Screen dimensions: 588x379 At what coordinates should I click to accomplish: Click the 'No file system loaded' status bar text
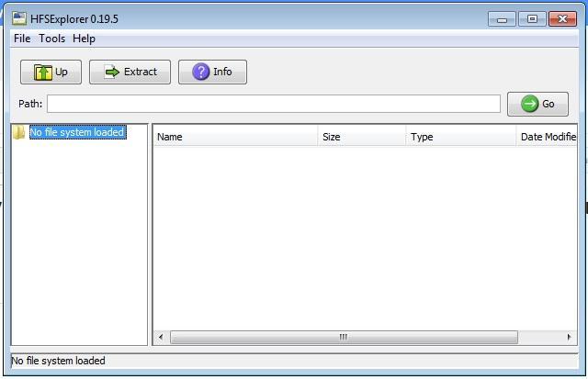pos(59,361)
